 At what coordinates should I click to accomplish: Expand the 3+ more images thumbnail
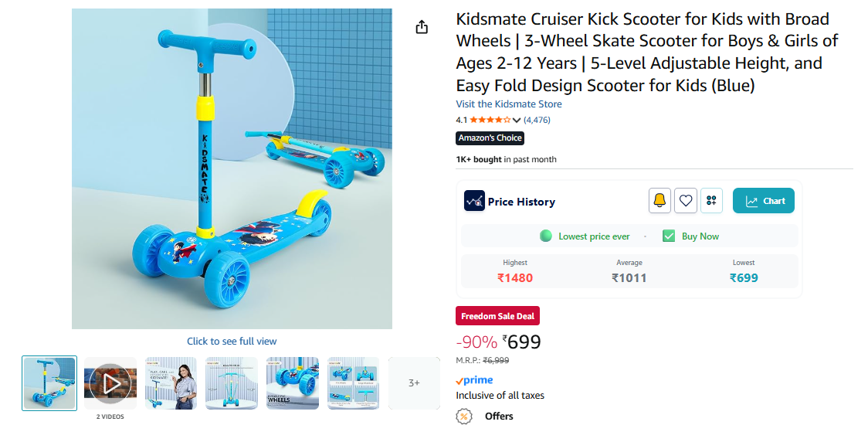pyautogui.click(x=414, y=382)
